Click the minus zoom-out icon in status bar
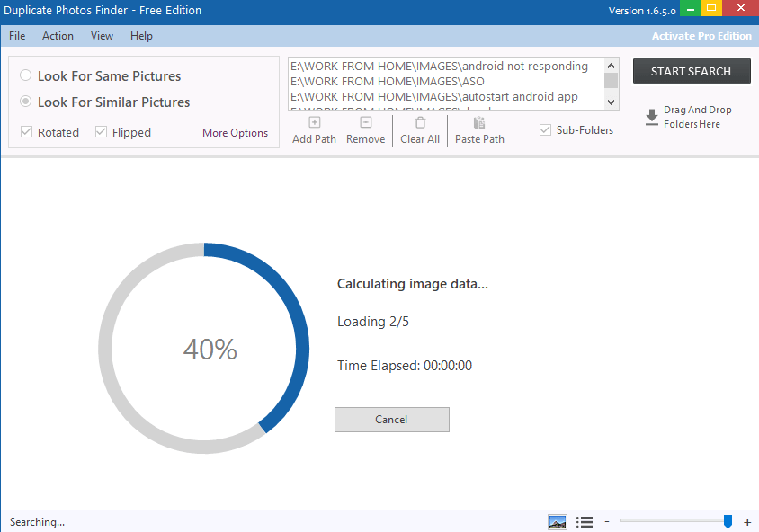This screenshot has height=532, width=759. pyautogui.click(x=607, y=521)
